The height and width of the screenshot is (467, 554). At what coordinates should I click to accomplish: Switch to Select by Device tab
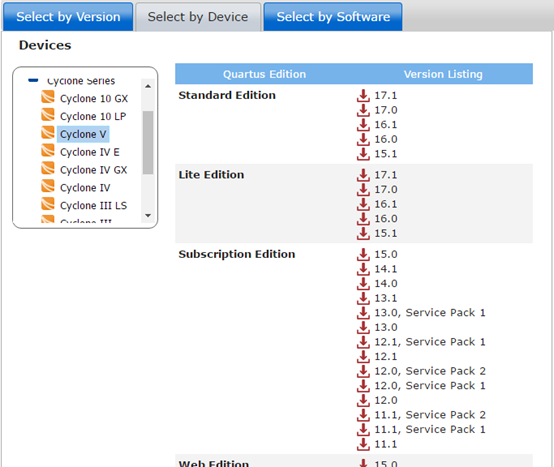pos(198,17)
